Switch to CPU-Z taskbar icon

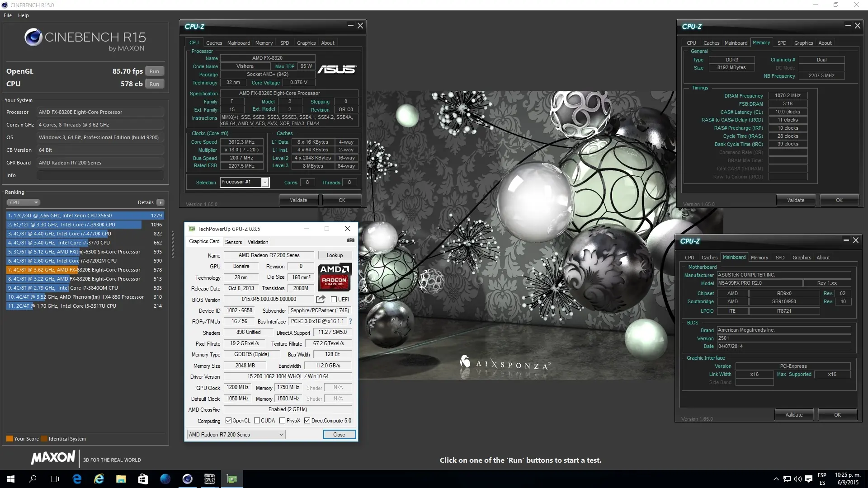(209, 479)
